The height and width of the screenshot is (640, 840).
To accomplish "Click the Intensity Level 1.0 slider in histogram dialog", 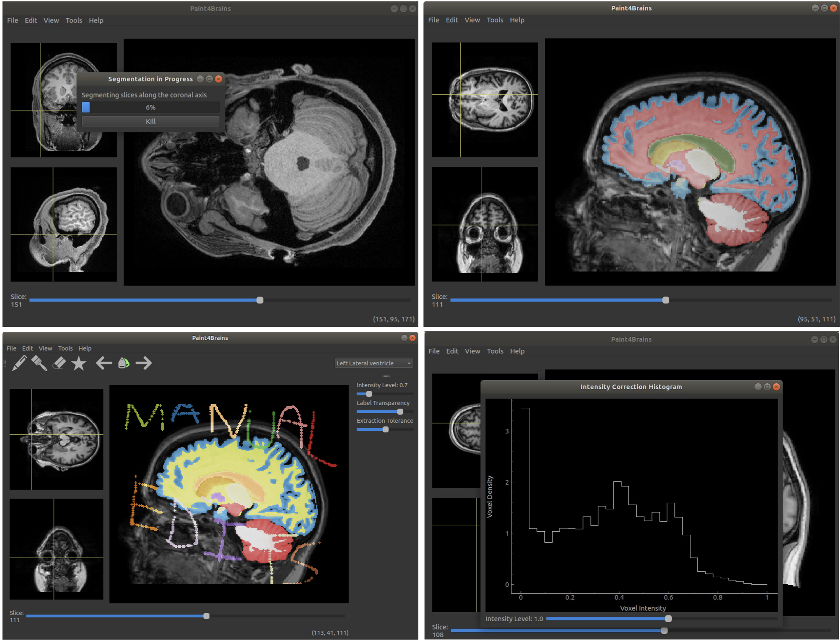I will (x=662, y=619).
